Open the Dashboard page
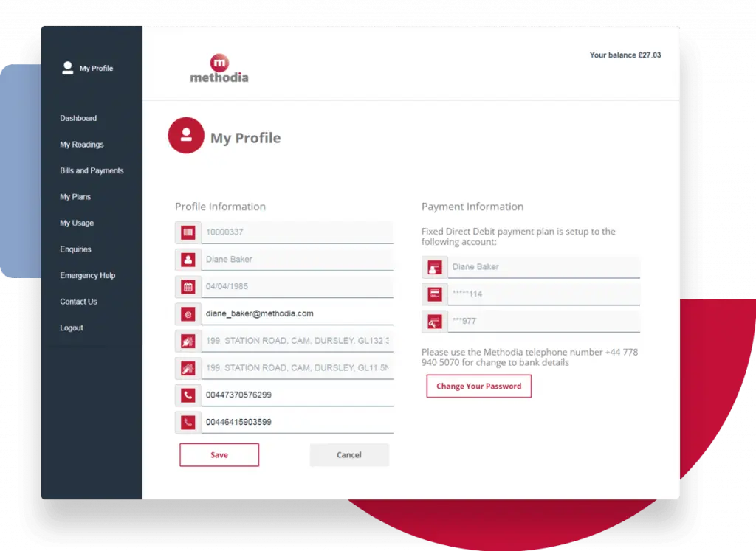756x551 pixels. pos(78,118)
